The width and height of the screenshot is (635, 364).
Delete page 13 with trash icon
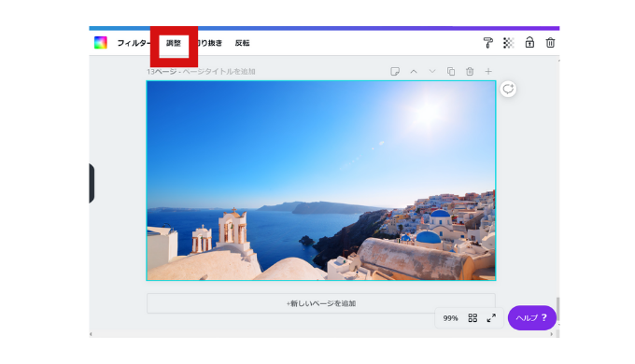tap(470, 72)
